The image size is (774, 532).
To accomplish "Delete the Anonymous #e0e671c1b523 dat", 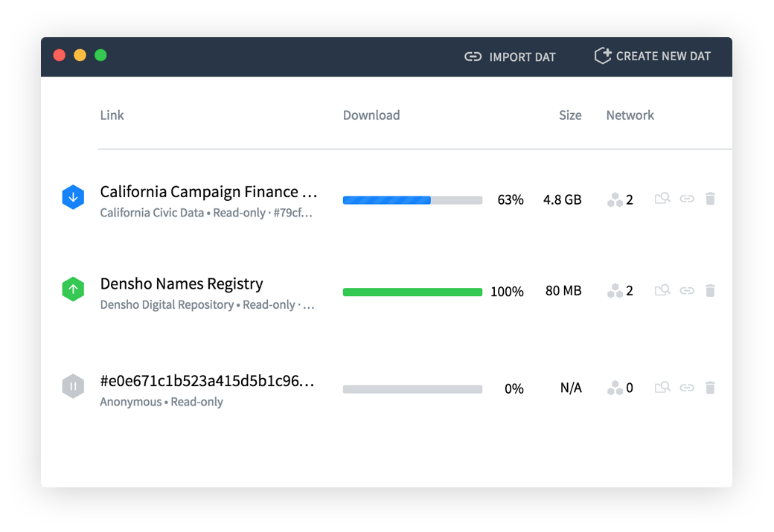I will click(710, 388).
